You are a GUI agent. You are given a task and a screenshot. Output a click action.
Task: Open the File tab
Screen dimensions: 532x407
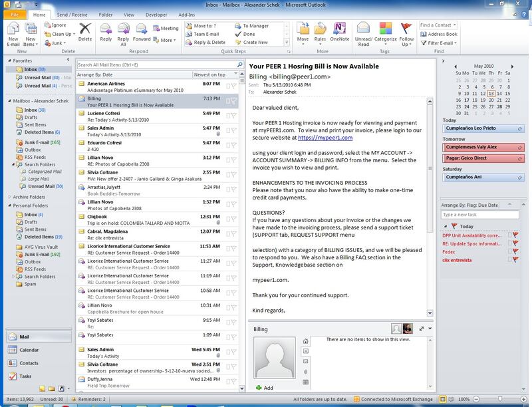[x=14, y=13]
